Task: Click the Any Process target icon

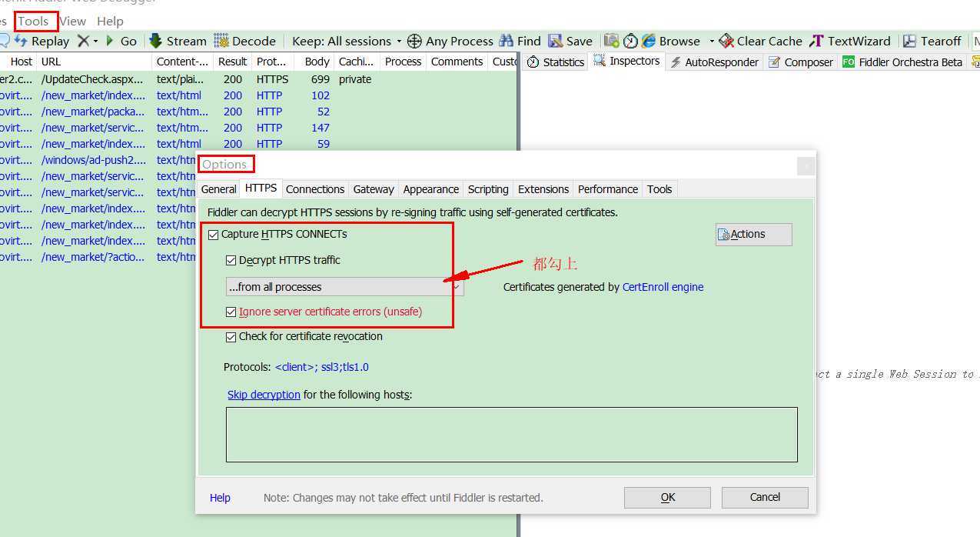Action: pyautogui.click(x=414, y=41)
